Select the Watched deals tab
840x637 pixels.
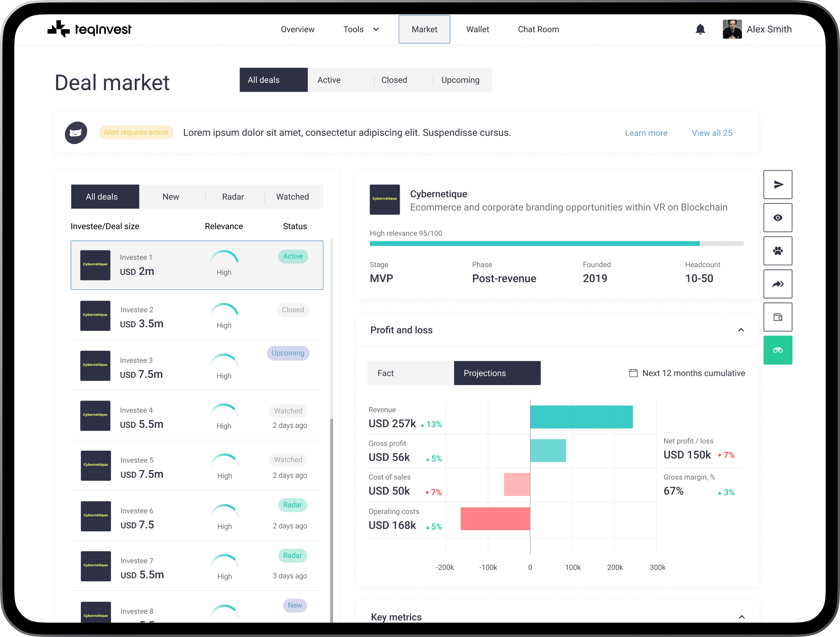pyautogui.click(x=292, y=196)
